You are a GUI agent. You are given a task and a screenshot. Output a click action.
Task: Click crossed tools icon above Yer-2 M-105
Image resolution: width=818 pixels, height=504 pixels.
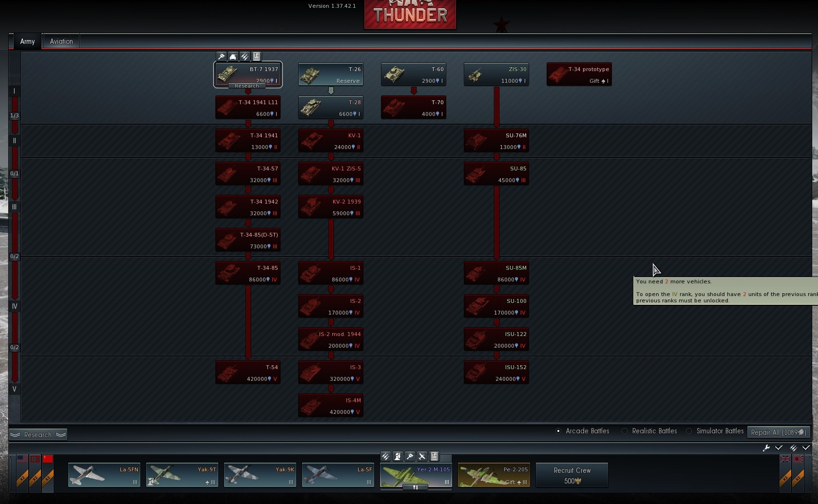[422, 456]
